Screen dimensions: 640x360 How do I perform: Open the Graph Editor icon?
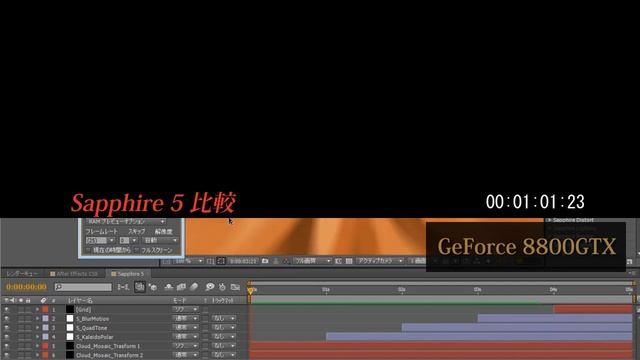click(x=235, y=287)
